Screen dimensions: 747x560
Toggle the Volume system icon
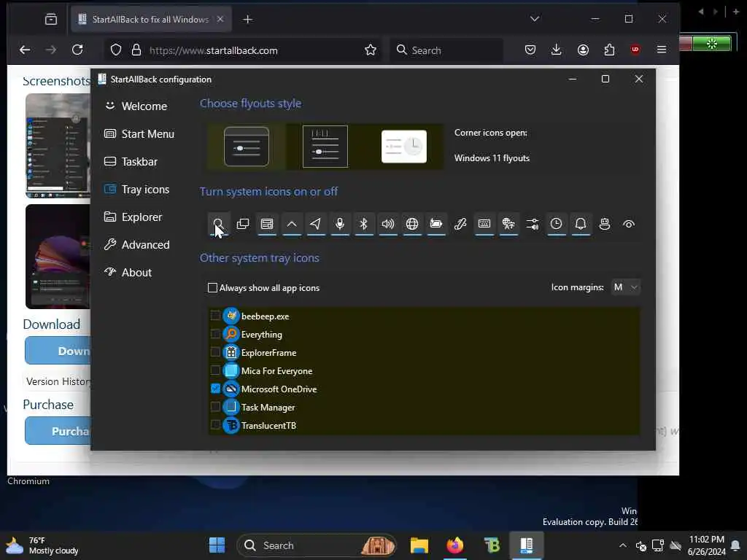pyautogui.click(x=388, y=224)
